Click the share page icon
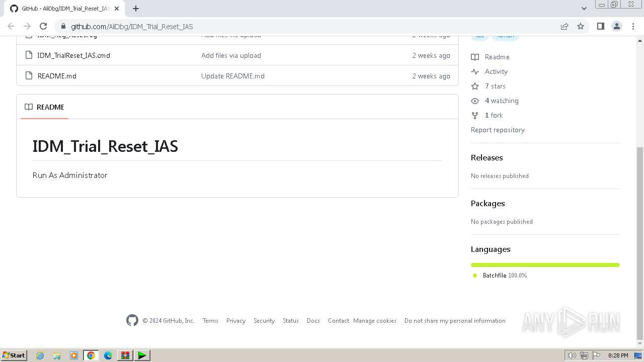644x362 pixels. (x=565, y=26)
